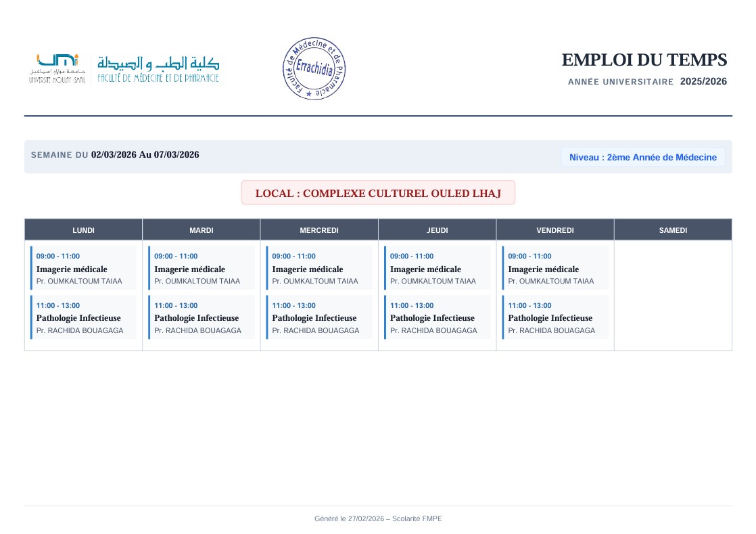Select the MARDI column header
The image size is (756, 534).
coord(202,230)
